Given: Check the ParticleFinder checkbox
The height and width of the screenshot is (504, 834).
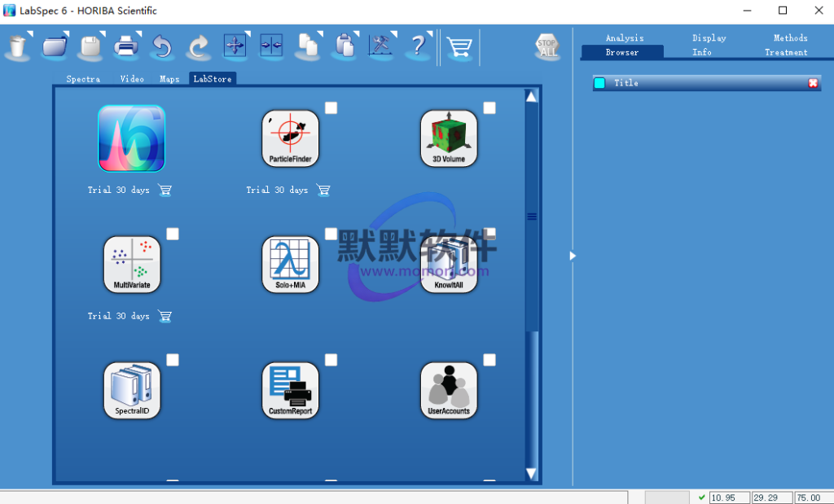Looking at the screenshot, I should (x=331, y=108).
